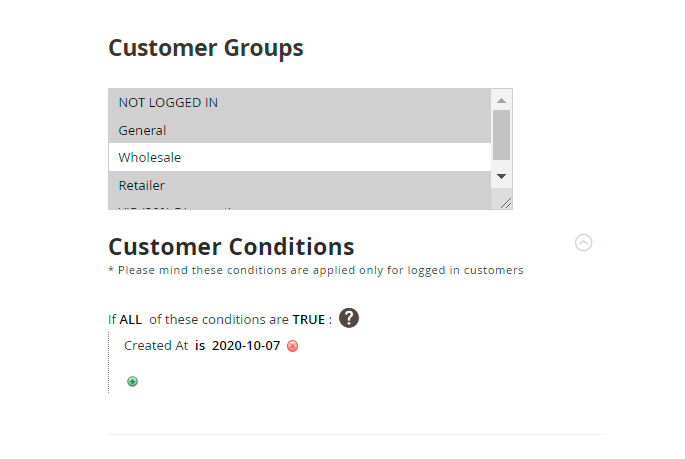This screenshot has width=685, height=459.
Task: Click the listbox resize handle
Action: click(x=506, y=203)
